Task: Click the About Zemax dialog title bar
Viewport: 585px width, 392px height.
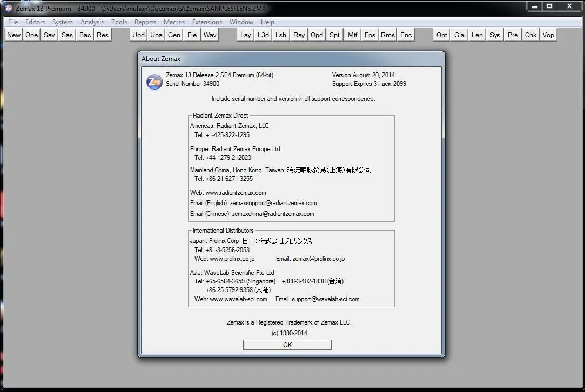Action: pyautogui.click(x=291, y=58)
